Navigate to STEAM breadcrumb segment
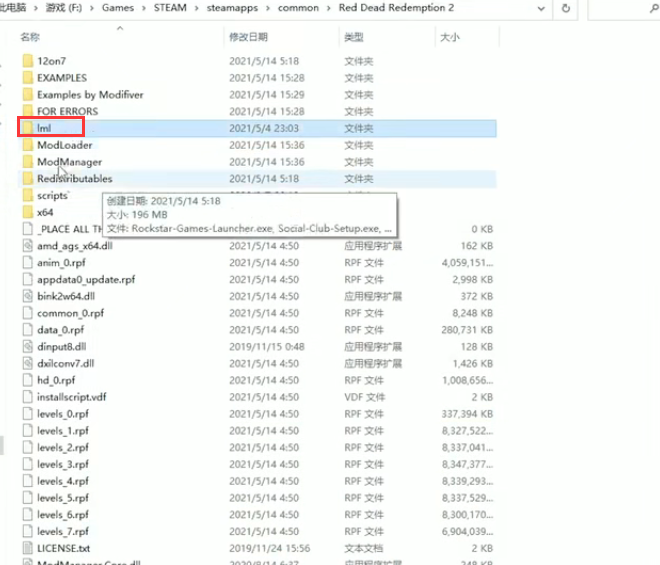 point(170,8)
